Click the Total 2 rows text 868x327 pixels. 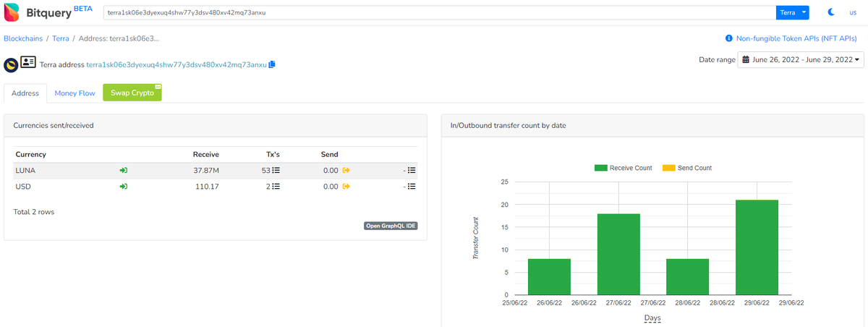click(x=34, y=212)
